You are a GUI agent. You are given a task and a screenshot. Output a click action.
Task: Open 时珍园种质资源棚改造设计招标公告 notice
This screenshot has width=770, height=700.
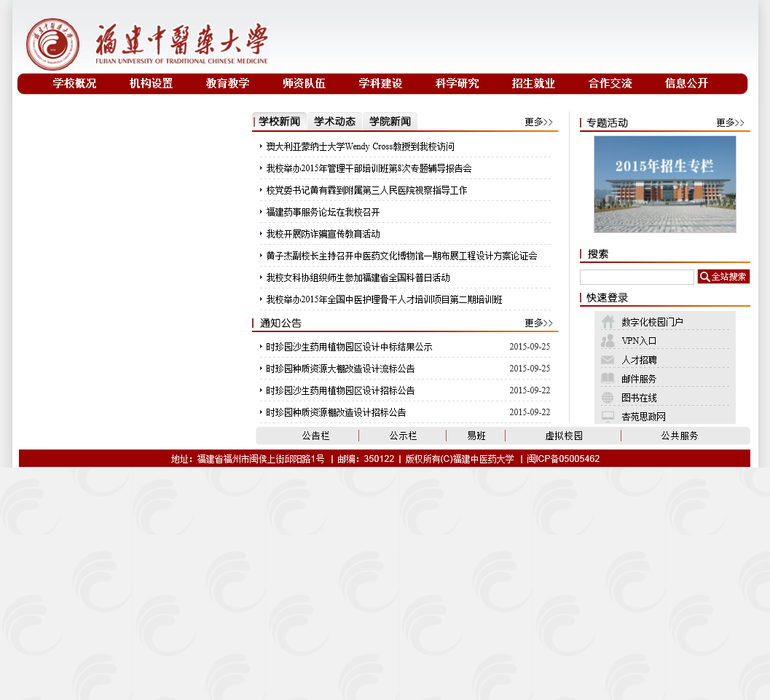[x=336, y=412]
